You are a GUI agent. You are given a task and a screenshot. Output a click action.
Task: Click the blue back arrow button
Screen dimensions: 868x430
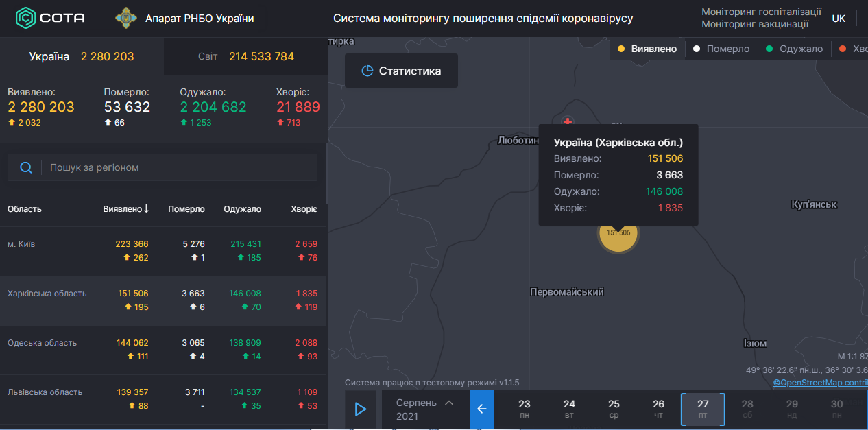click(x=481, y=409)
